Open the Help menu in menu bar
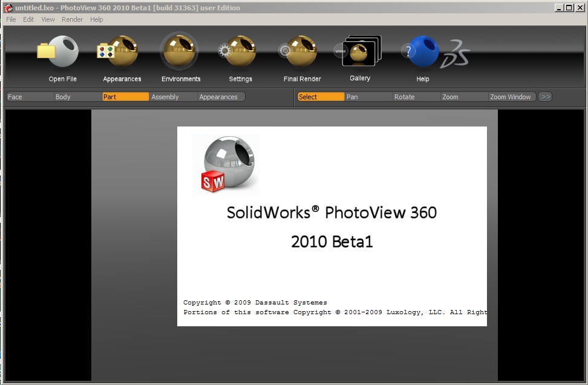This screenshot has height=385, width=588. [96, 19]
